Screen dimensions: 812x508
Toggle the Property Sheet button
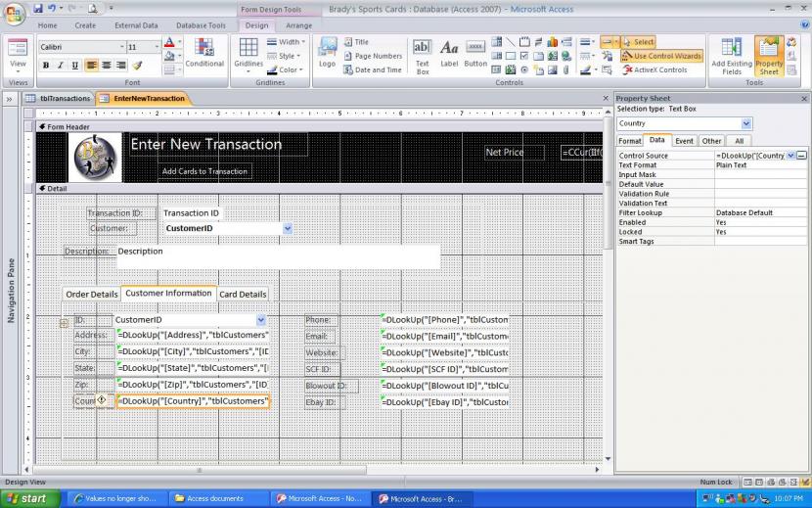[769, 55]
